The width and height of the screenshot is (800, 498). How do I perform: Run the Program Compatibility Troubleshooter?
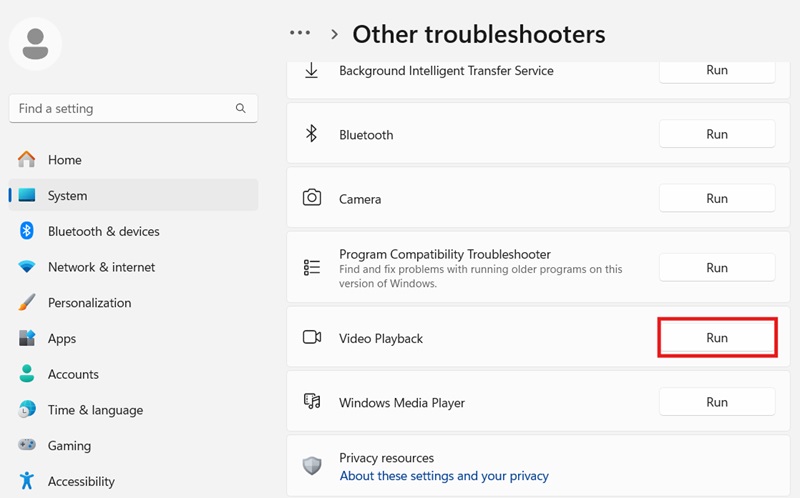[717, 267]
